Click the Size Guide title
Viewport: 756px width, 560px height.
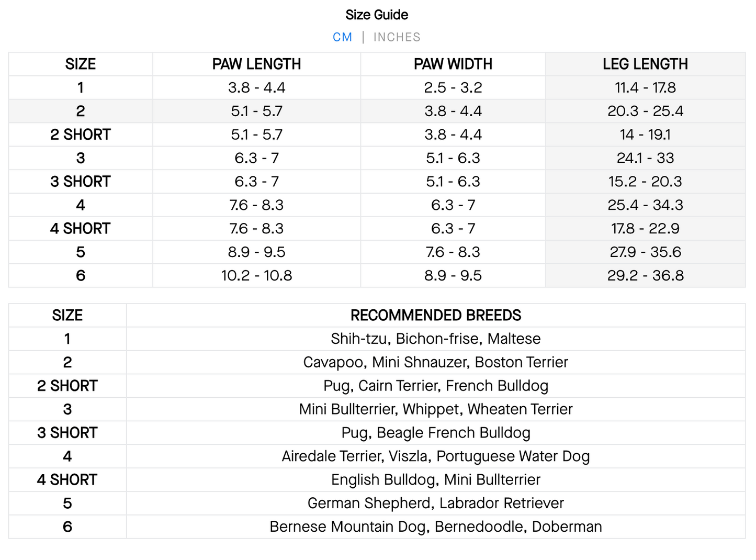tap(377, 15)
